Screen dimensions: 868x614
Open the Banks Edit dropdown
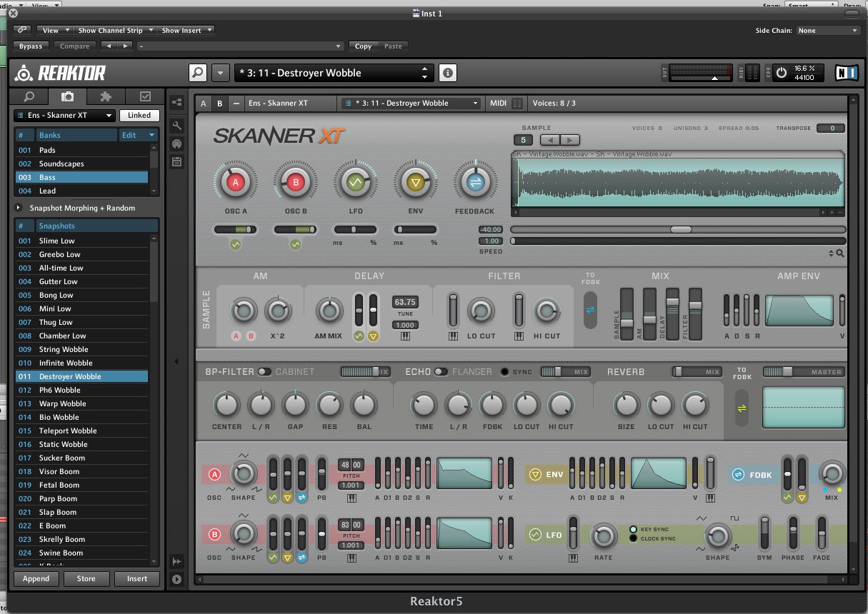point(138,135)
